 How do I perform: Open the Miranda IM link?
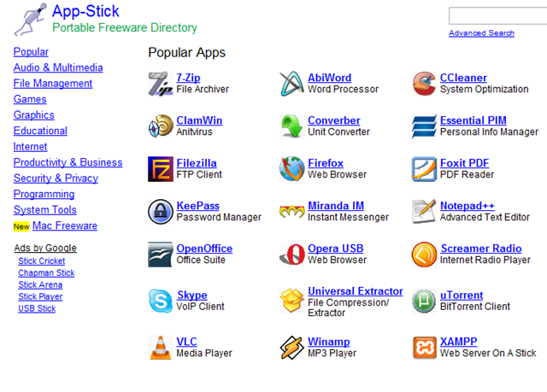pyautogui.click(x=336, y=206)
